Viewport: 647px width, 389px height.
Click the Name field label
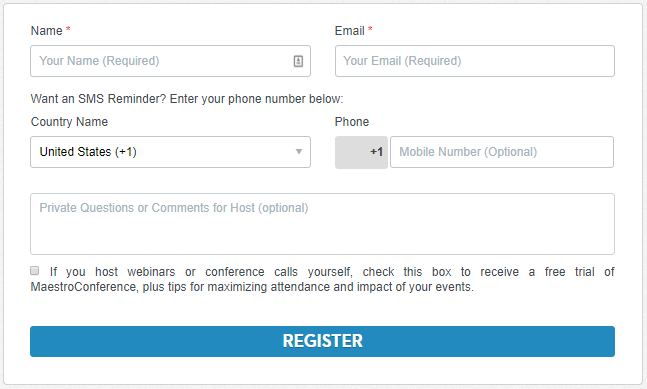[x=47, y=31]
